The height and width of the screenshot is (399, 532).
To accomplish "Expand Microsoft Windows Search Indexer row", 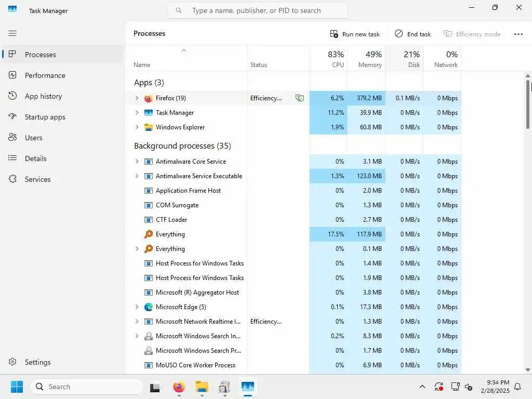I will click(137, 336).
